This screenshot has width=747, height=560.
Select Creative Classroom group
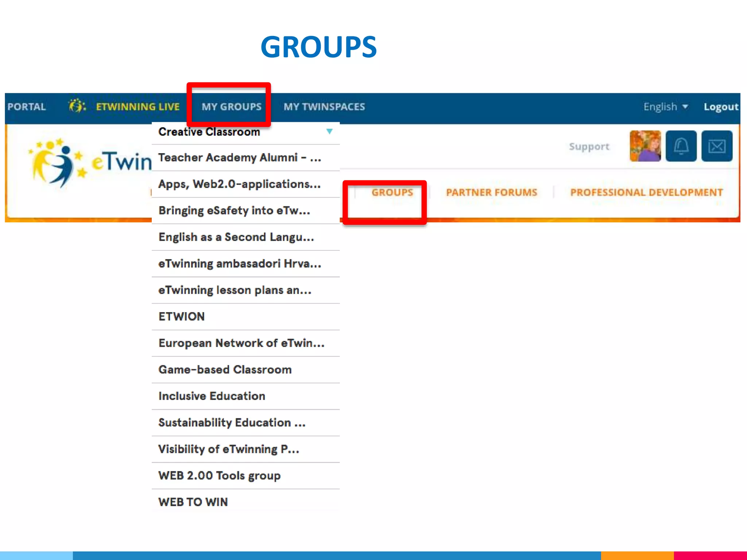click(245, 132)
